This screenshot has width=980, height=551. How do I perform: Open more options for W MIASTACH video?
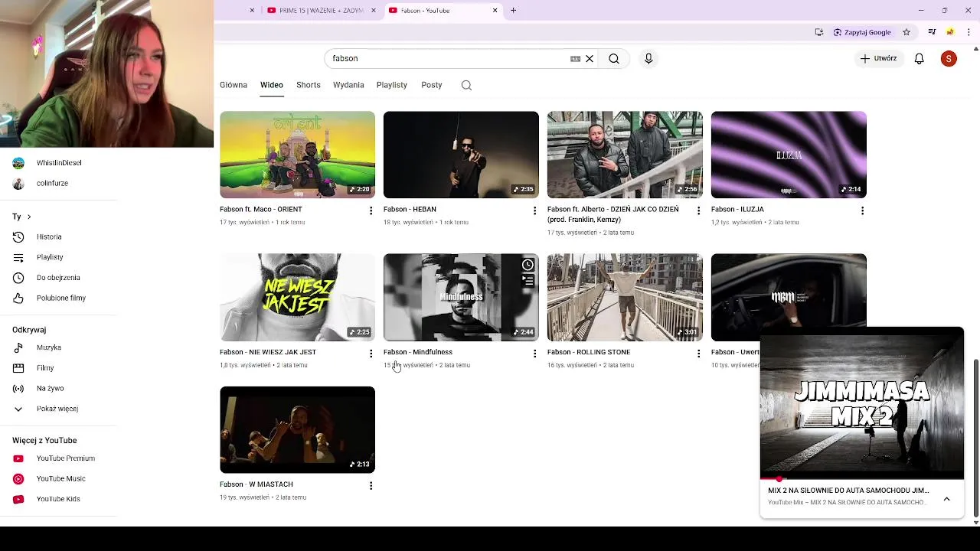[371, 486]
